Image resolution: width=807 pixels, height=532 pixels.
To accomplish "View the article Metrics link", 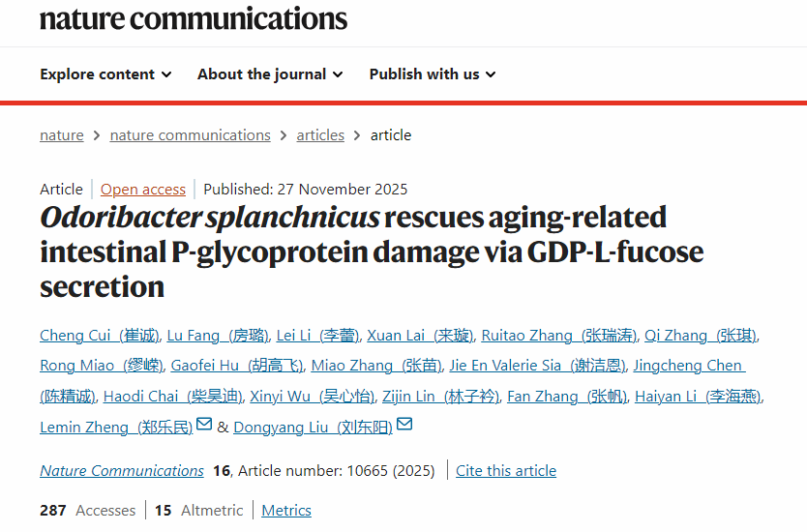I will click(286, 510).
